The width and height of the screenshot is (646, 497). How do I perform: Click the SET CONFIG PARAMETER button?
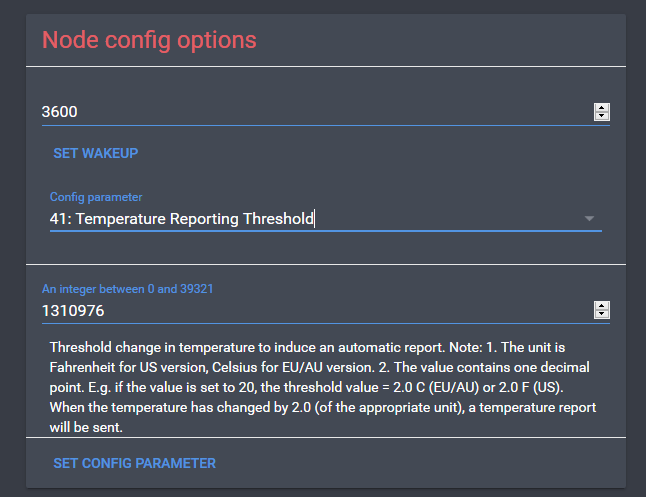[x=134, y=463]
